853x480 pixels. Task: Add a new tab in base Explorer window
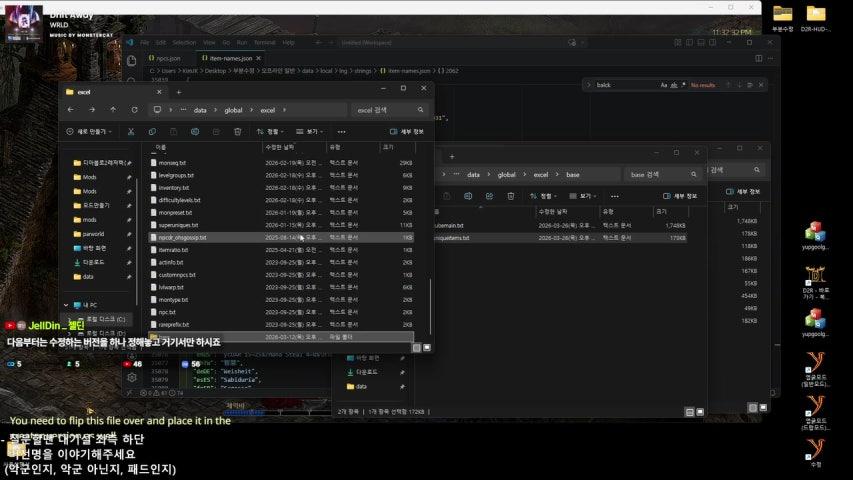(452, 157)
